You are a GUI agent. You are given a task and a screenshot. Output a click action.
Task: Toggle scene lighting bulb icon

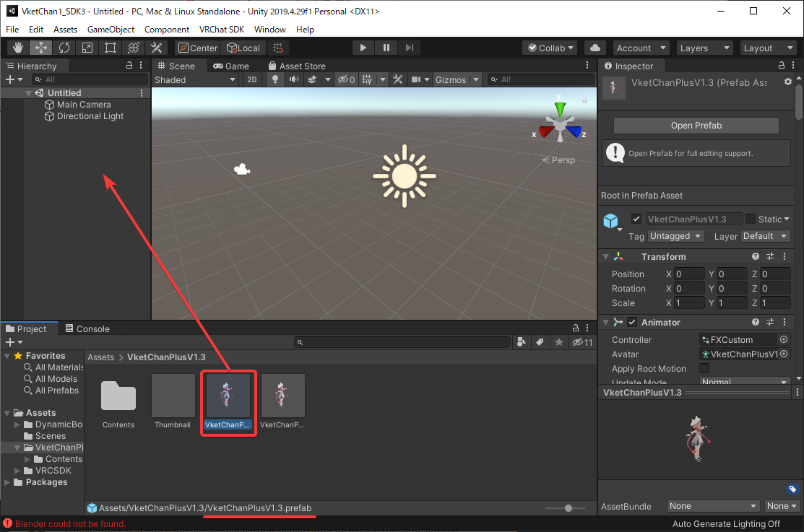[275, 79]
